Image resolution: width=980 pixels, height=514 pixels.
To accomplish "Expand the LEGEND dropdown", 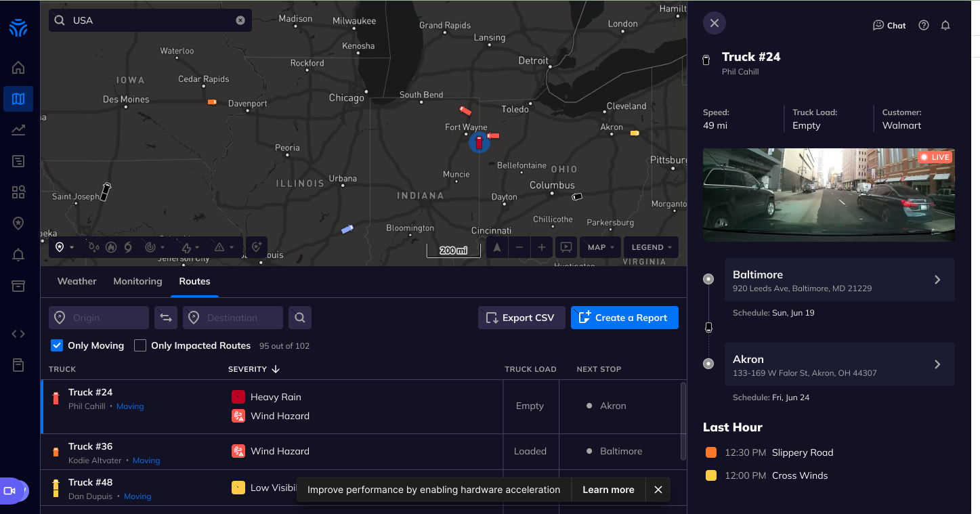I will 651,247.
